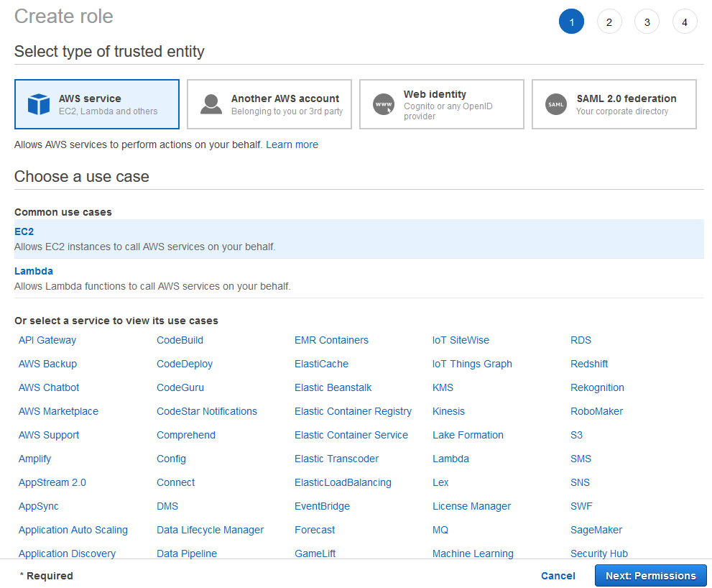This screenshot has width=712, height=588.
Task: Select CodeStar Notifications service
Action: click(207, 410)
